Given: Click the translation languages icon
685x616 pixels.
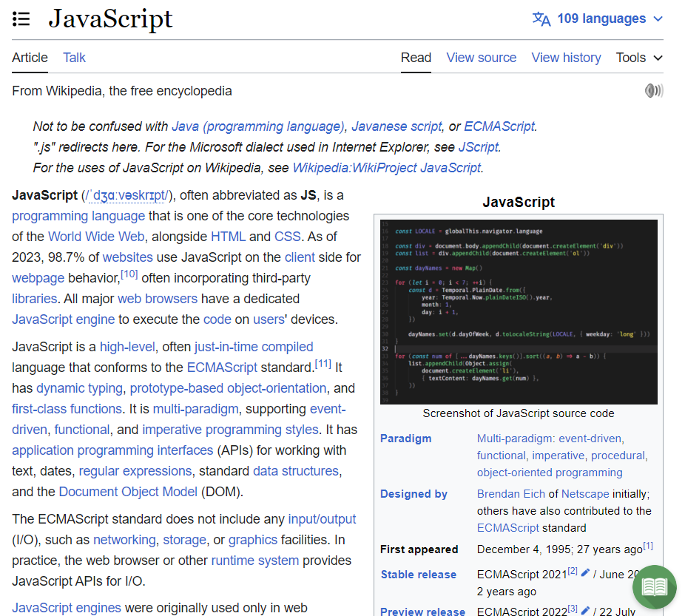Looking at the screenshot, I should (541, 18).
